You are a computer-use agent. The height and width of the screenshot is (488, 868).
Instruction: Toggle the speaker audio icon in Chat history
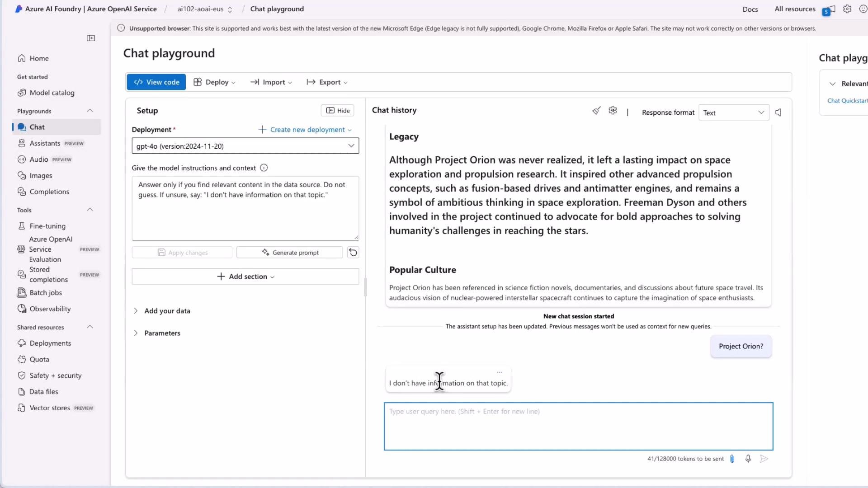pyautogui.click(x=778, y=113)
